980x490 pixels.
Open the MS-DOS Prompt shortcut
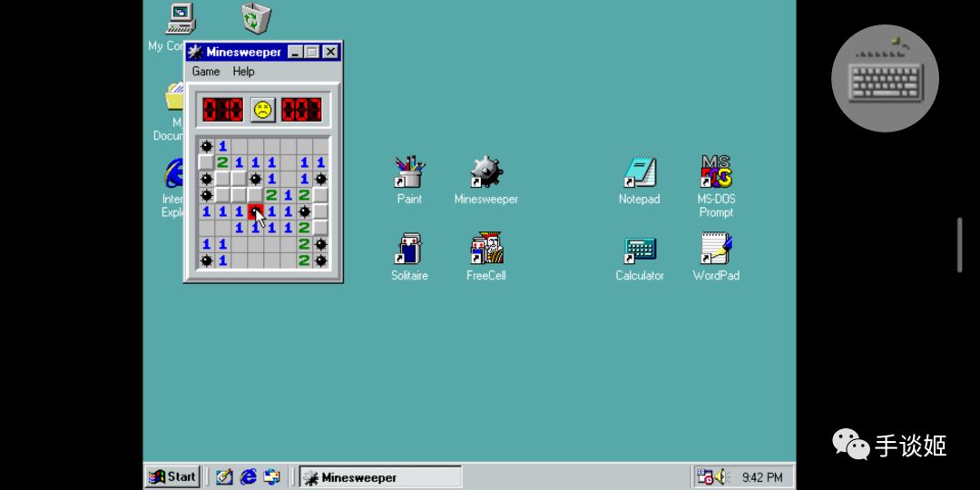tap(716, 186)
